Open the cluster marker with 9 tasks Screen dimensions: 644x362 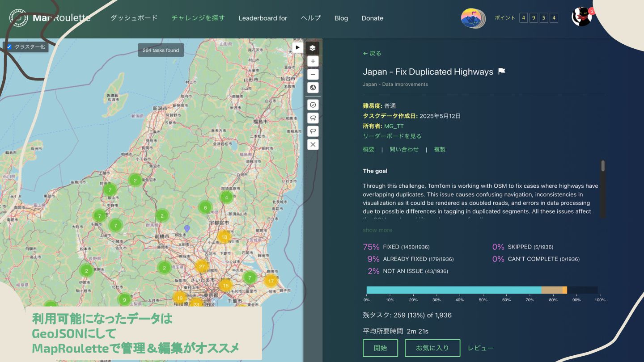[x=124, y=299]
